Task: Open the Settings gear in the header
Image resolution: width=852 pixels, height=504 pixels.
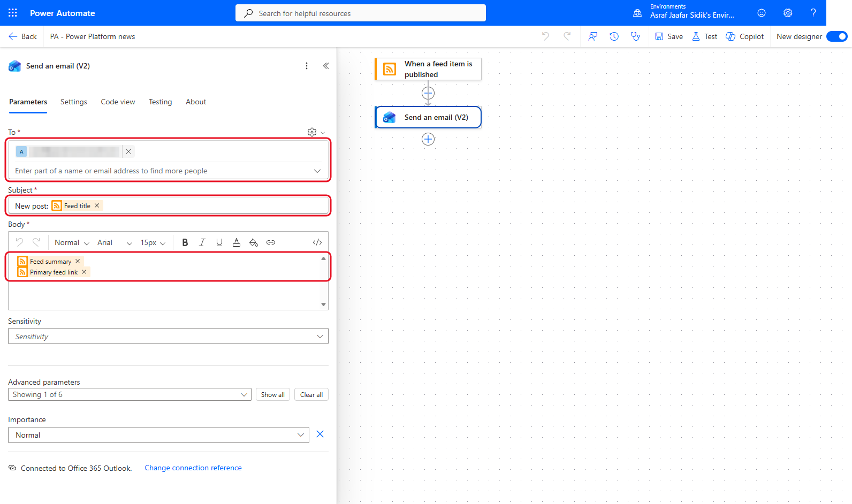Action: tap(788, 13)
